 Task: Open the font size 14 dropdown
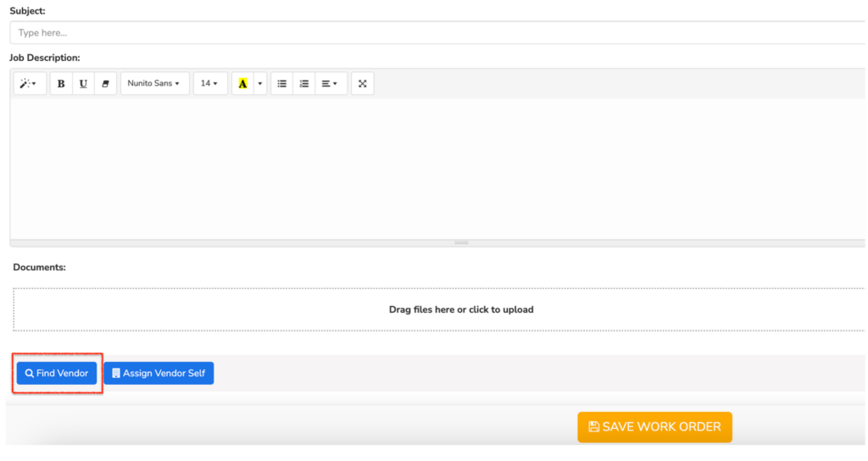(x=210, y=84)
